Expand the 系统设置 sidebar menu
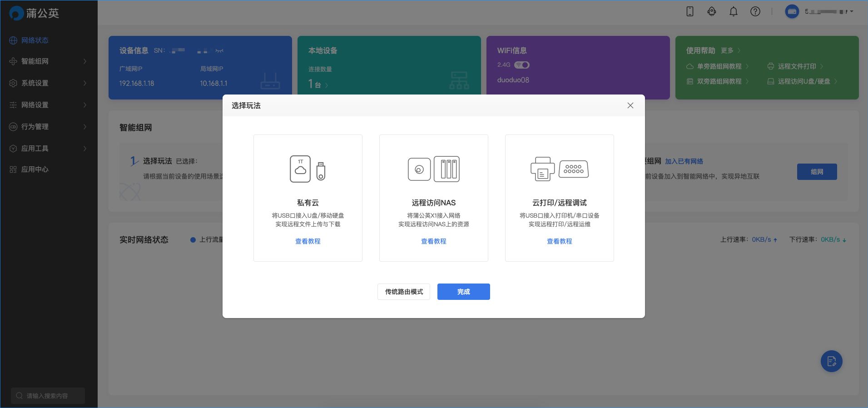 pyautogui.click(x=49, y=83)
